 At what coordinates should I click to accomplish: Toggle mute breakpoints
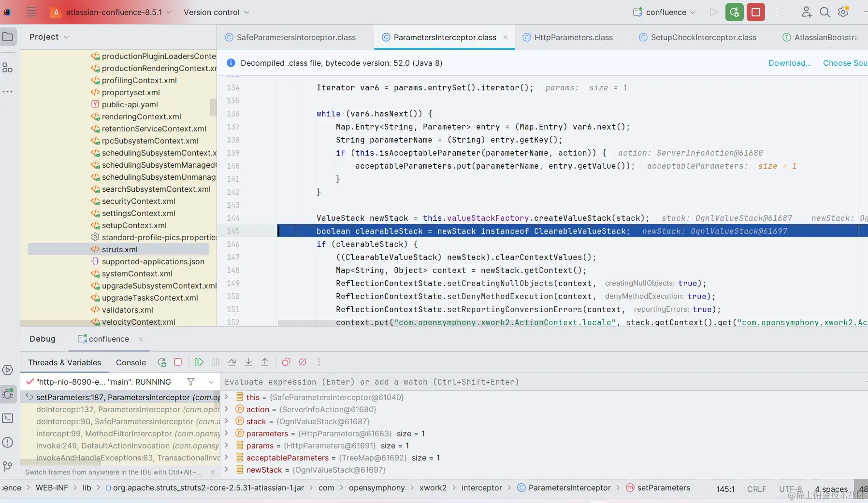click(x=303, y=362)
